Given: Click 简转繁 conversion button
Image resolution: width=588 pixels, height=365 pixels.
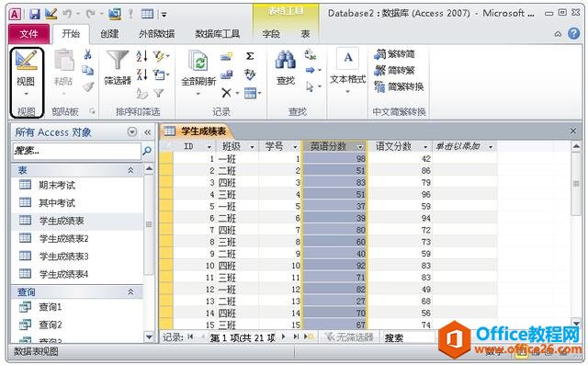Looking at the screenshot, I should (x=394, y=70).
